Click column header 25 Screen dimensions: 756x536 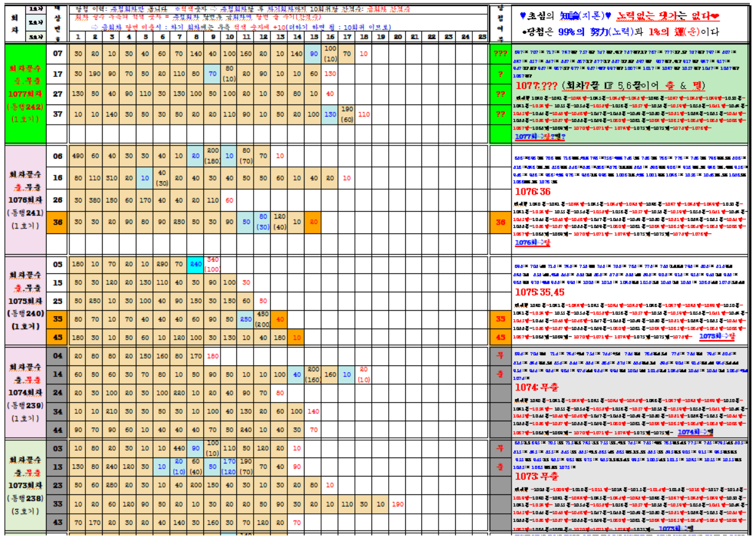coord(482,37)
